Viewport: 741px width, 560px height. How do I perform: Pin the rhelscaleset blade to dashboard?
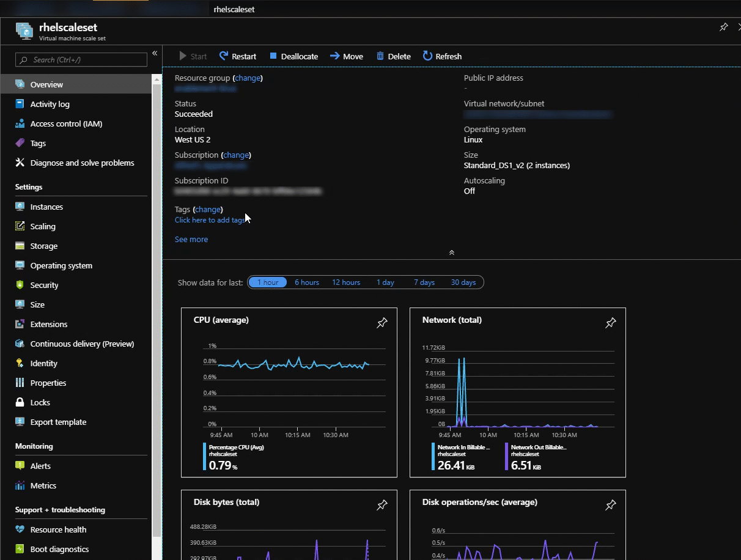[x=723, y=28]
